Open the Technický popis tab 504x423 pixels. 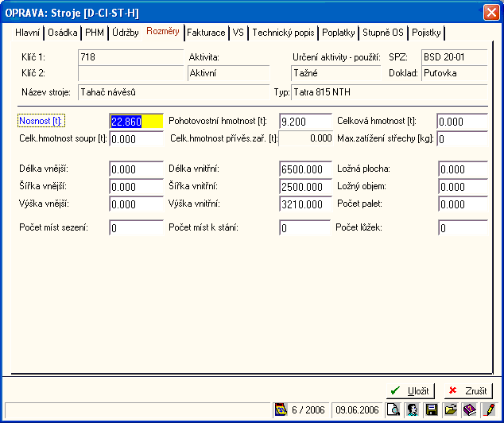283,33
